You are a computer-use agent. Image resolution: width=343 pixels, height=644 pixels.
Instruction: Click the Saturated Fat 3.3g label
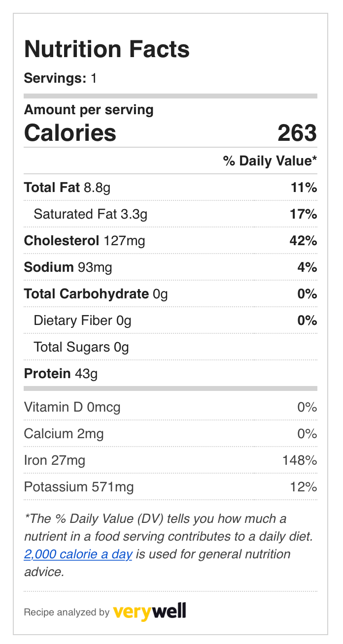coord(90,214)
